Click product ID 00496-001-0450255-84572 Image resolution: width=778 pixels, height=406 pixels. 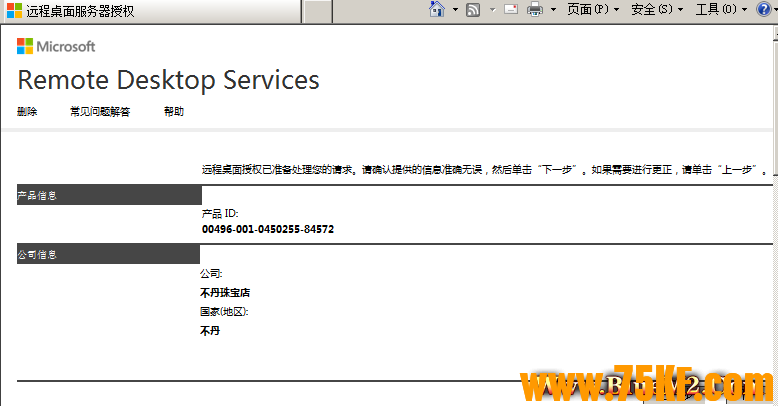(268, 229)
